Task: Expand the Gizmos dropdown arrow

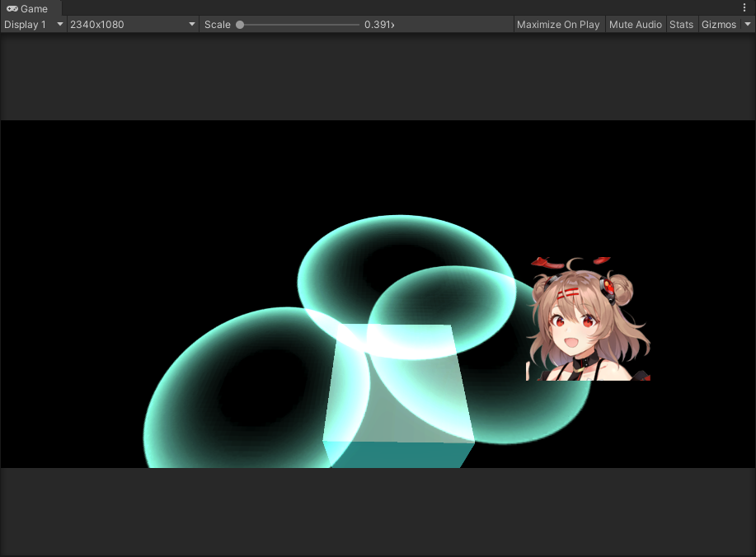Action: click(748, 25)
